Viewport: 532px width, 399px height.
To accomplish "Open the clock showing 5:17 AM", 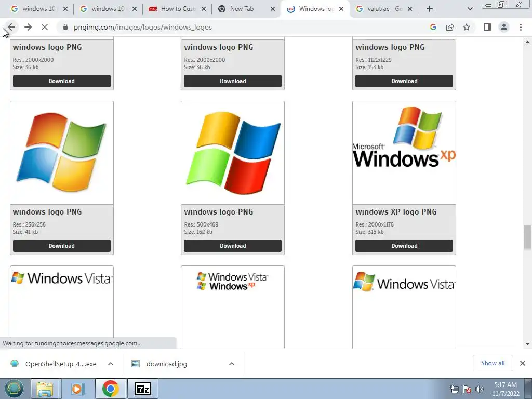I will tap(506, 389).
